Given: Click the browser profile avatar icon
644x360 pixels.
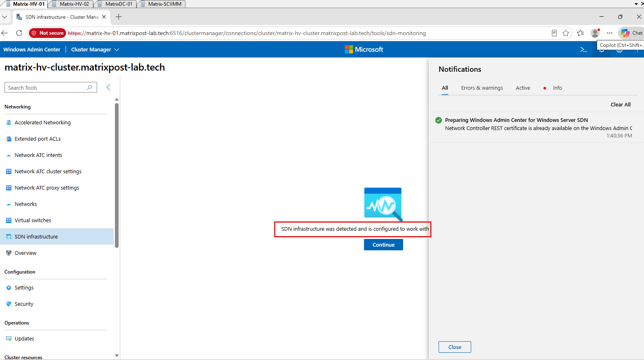Looking at the screenshot, I should [x=595, y=33].
